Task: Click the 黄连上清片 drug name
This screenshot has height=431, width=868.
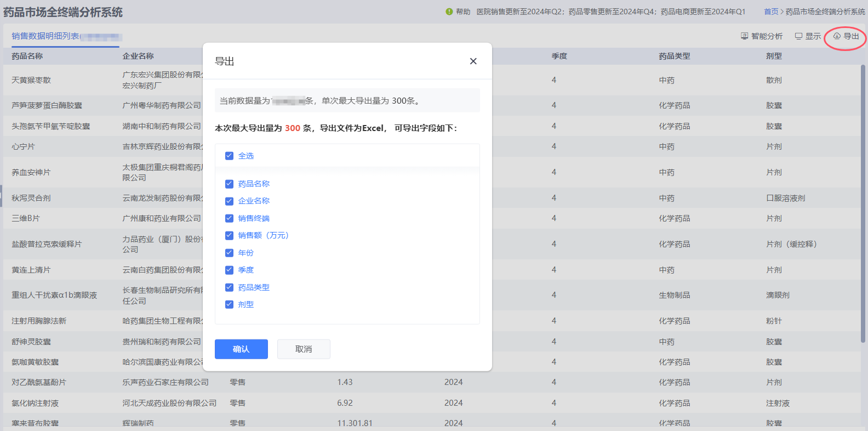Action: [x=31, y=270]
